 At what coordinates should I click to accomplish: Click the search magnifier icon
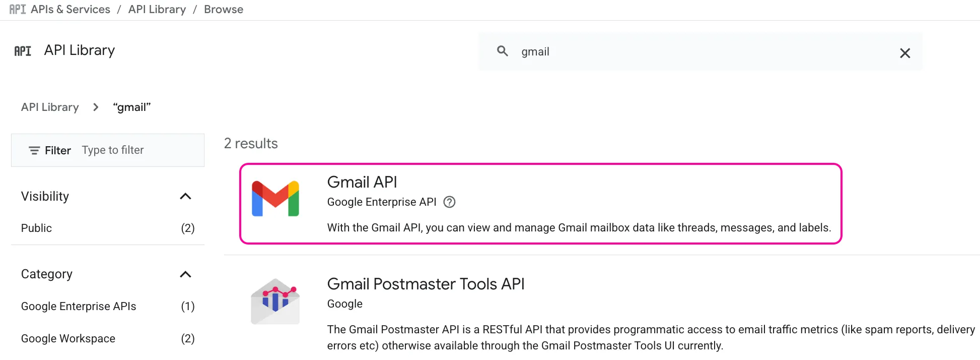(x=502, y=51)
